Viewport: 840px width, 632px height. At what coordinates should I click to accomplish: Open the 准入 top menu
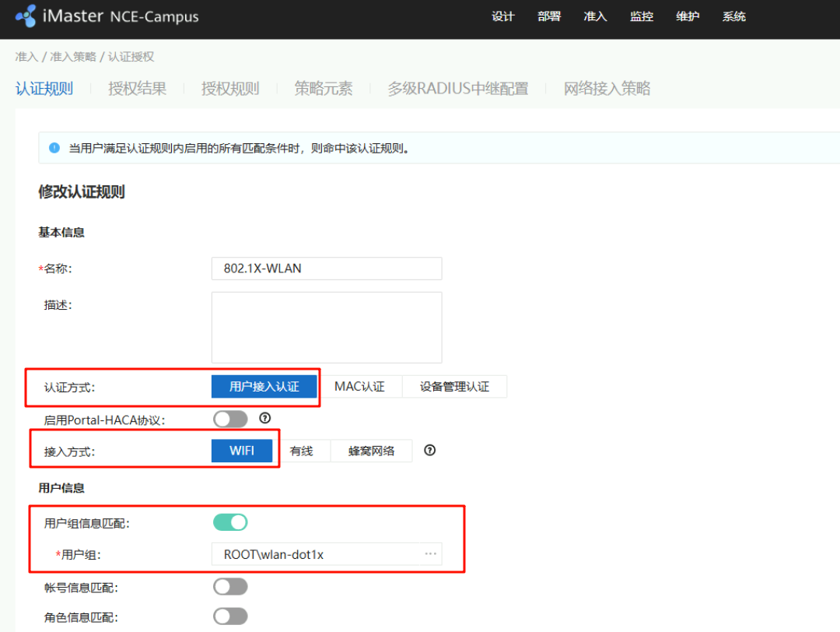[x=595, y=16]
